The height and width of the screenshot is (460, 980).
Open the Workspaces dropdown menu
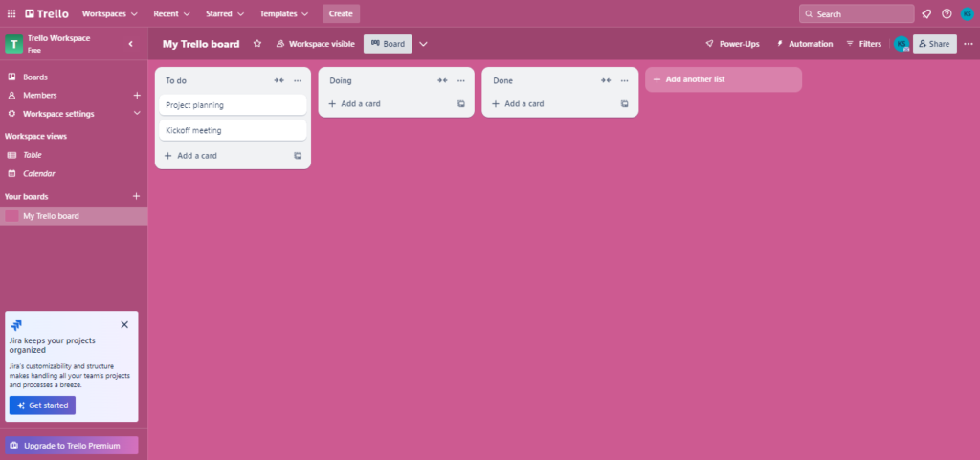click(109, 14)
